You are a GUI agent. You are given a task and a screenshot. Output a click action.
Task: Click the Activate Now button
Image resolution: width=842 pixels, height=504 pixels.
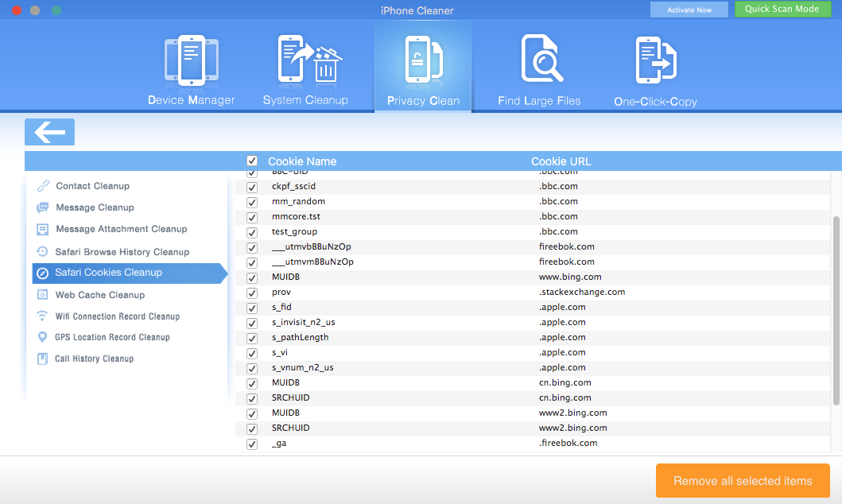click(x=689, y=10)
